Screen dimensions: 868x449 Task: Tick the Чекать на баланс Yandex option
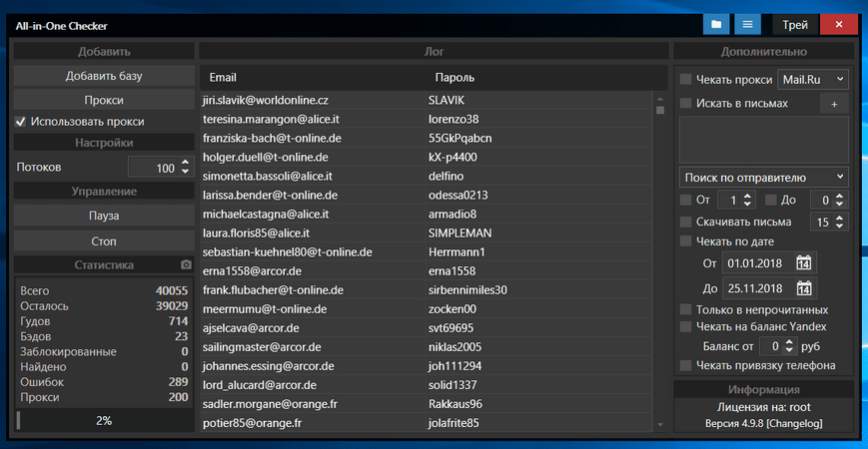[685, 326]
